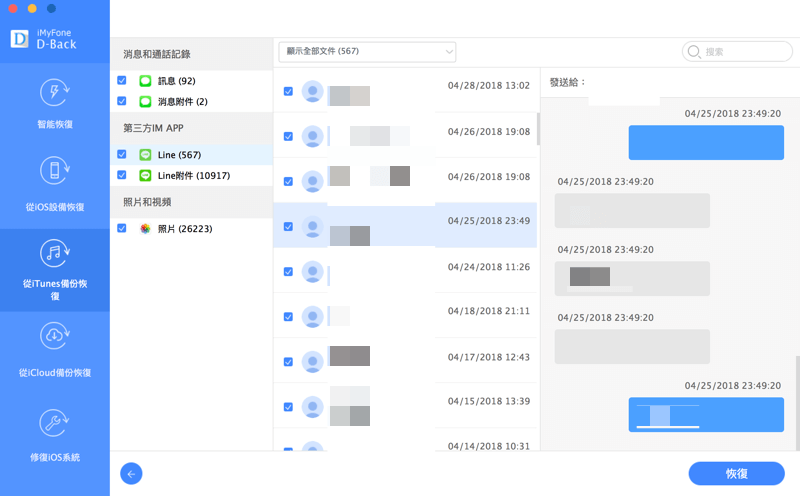This screenshot has width=800, height=496.
Task: Click the search magnifier icon
Action: coord(694,51)
